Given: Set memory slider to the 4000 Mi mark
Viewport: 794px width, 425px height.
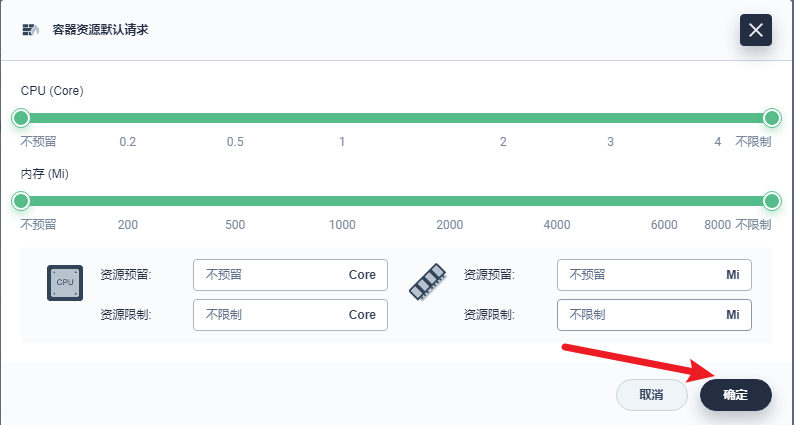Looking at the screenshot, I should coord(557,201).
